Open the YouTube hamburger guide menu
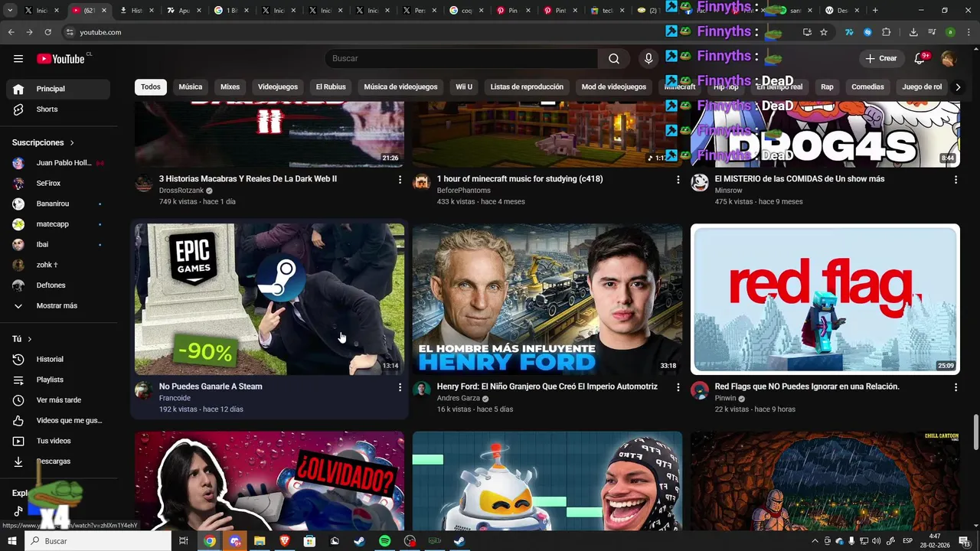The width and height of the screenshot is (980, 551). coord(18,59)
